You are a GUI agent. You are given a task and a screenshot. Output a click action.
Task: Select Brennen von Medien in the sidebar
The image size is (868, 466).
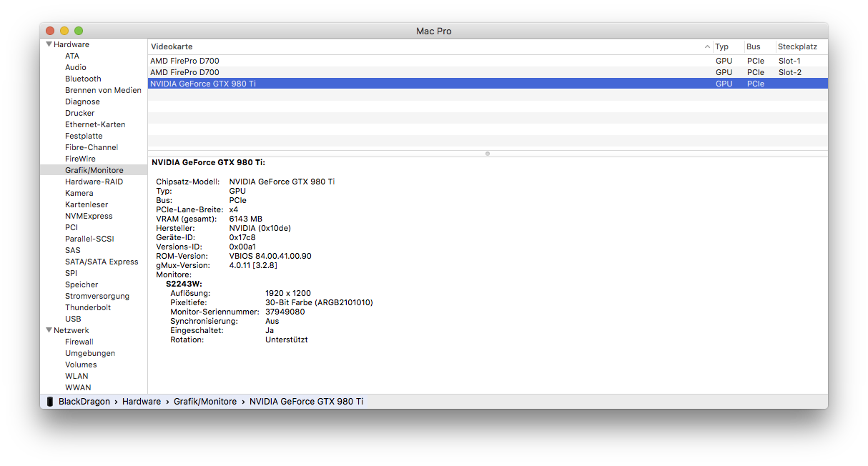pos(103,90)
